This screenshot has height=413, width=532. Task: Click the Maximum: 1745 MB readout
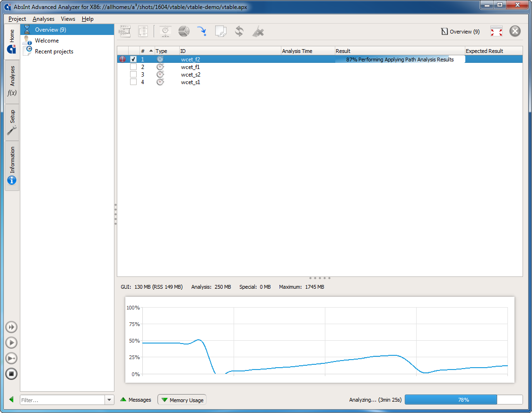point(302,287)
